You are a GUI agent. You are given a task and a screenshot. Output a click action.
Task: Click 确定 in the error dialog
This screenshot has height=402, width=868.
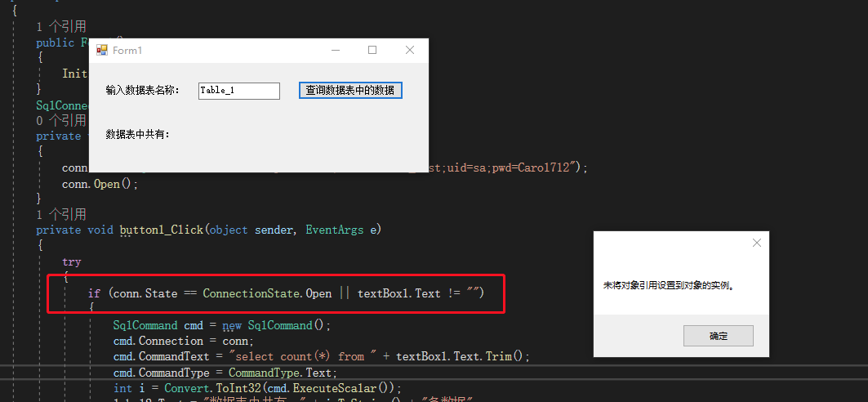click(x=718, y=336)
